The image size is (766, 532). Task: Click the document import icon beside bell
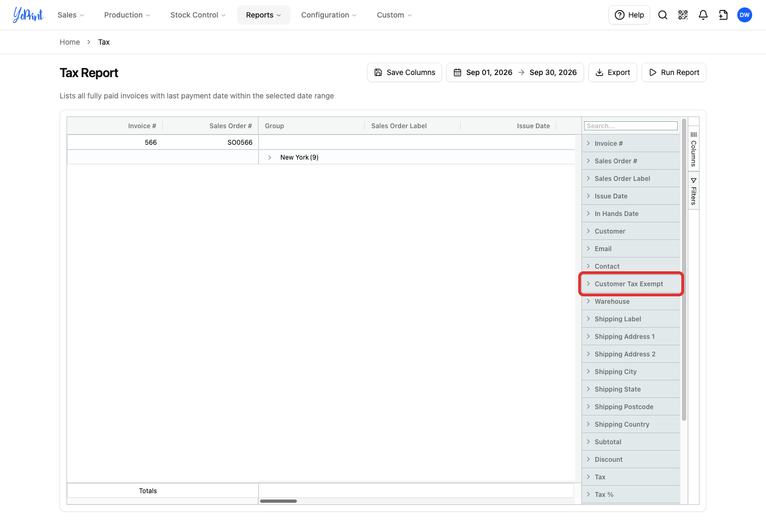[x=723, y=15]
